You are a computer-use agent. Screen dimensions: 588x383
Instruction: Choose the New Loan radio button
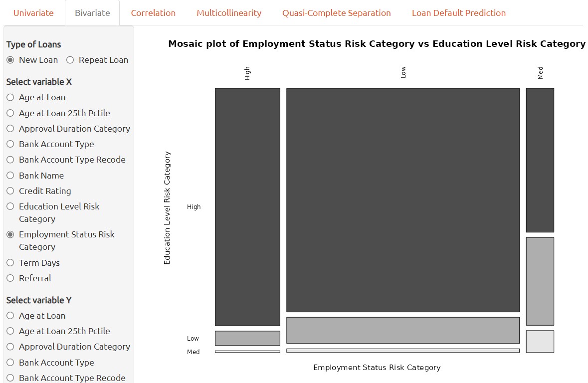point(10,60)
